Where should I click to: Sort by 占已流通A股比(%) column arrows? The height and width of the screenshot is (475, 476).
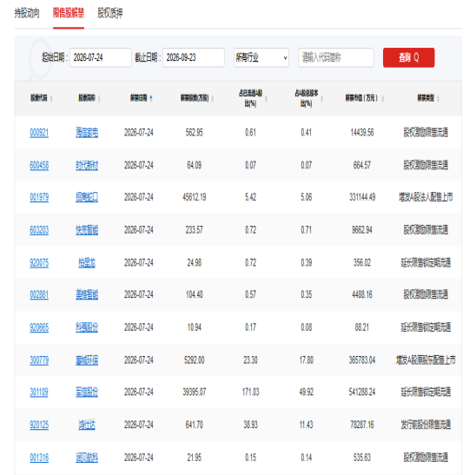point(267,98)
